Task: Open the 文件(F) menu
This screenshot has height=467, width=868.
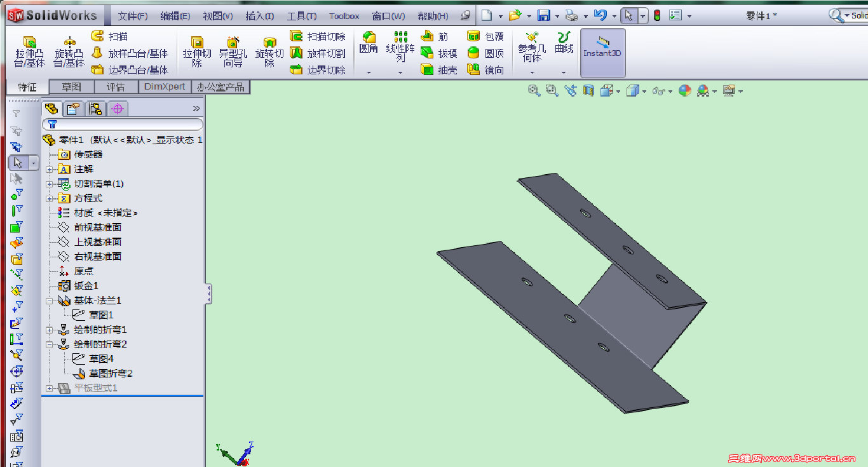Action: 132,16
